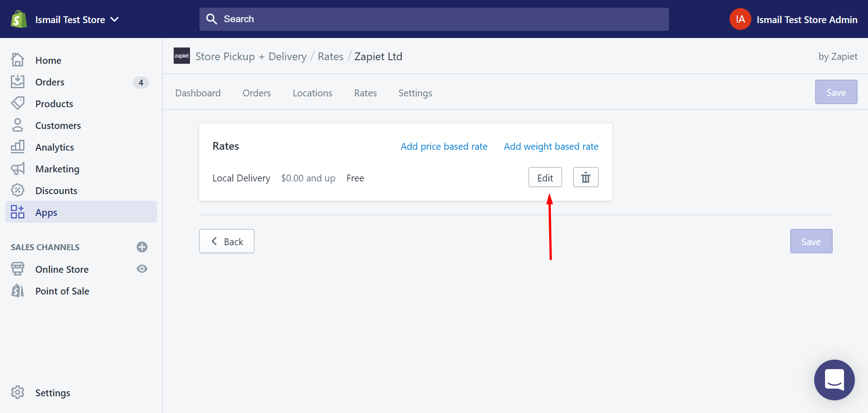The height and width of the screenshot is (413, 868).
Task: Click the Rates breadcrumb link
Action: pos(331,57)
